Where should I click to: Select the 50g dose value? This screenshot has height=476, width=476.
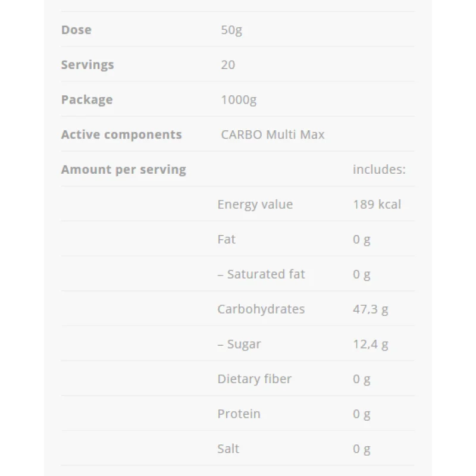coord(231,30)
